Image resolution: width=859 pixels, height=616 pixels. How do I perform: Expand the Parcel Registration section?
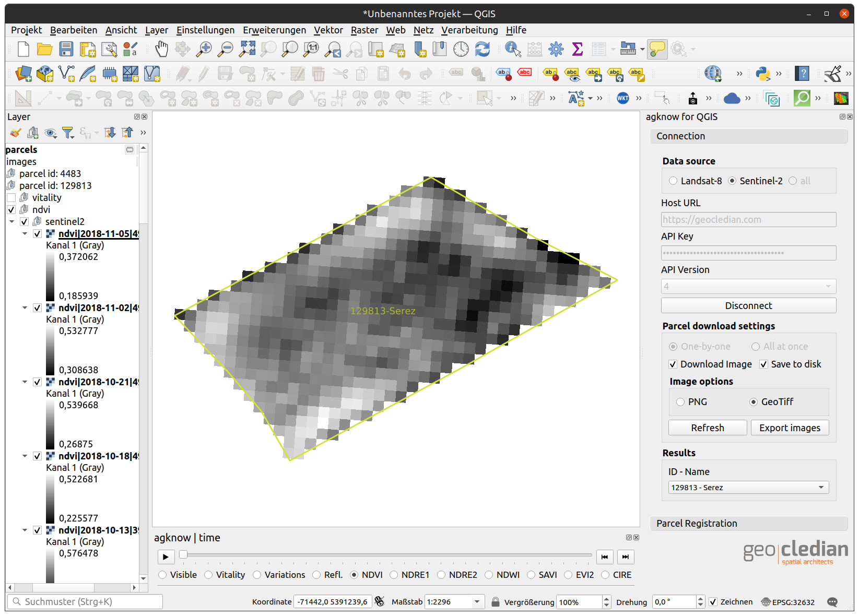(x=748, y=524)
